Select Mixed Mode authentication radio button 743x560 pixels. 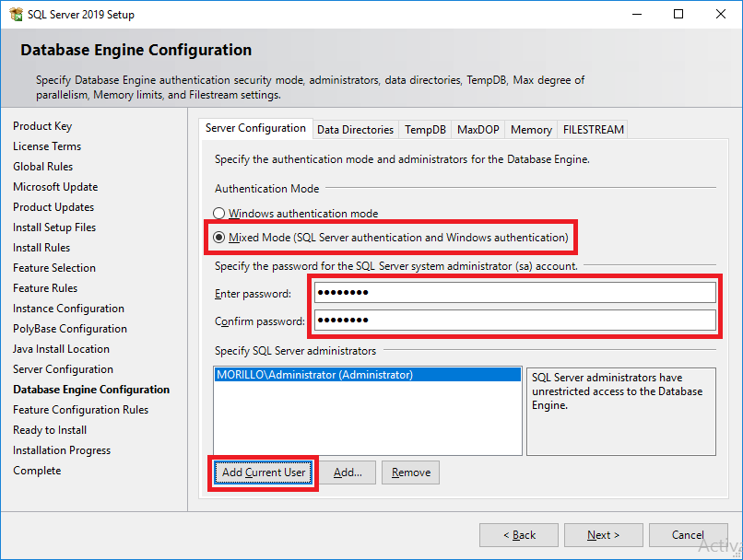[218, 238]
